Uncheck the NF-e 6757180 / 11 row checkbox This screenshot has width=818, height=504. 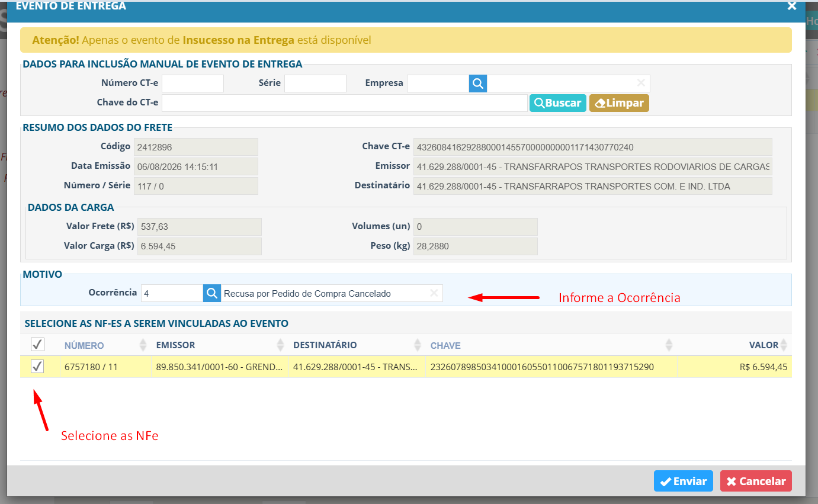[x=37, y=366]
